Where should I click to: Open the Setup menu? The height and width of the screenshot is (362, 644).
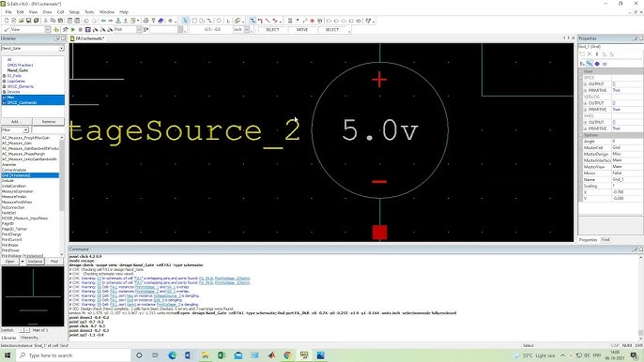[74, 12]
